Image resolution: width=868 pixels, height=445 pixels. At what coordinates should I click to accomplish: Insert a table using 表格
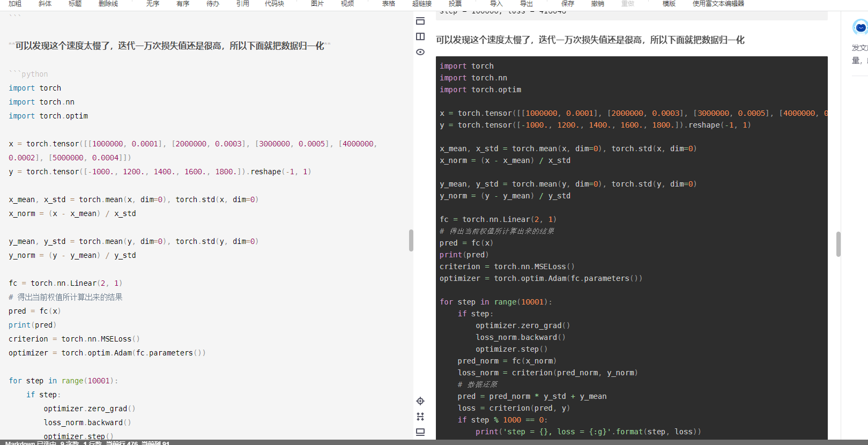click(389, 3)
